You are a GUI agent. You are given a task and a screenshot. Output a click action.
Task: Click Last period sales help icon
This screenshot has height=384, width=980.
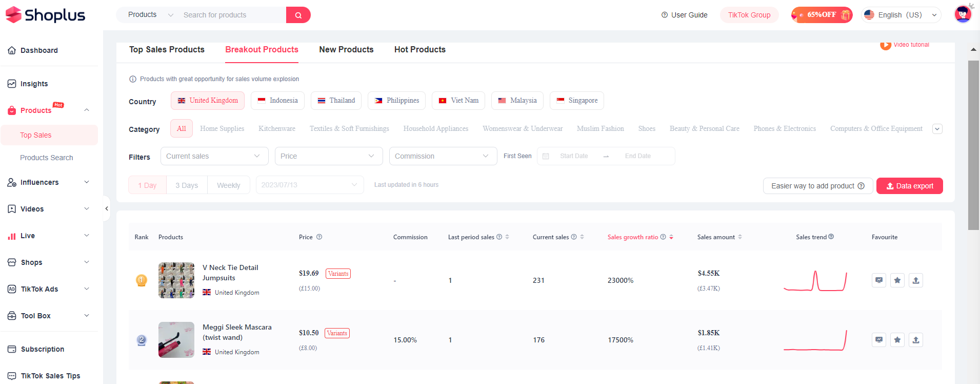pos(499,237)
